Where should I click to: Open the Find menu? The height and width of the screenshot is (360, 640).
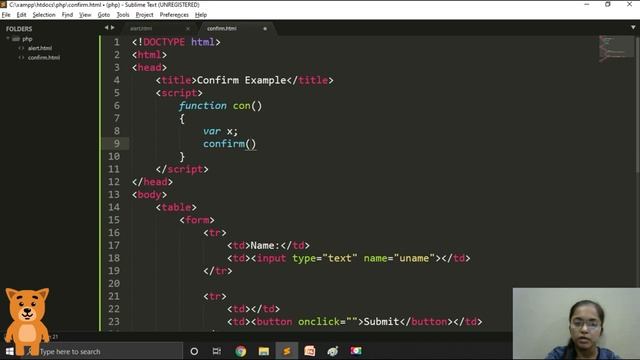pos(67,15)
